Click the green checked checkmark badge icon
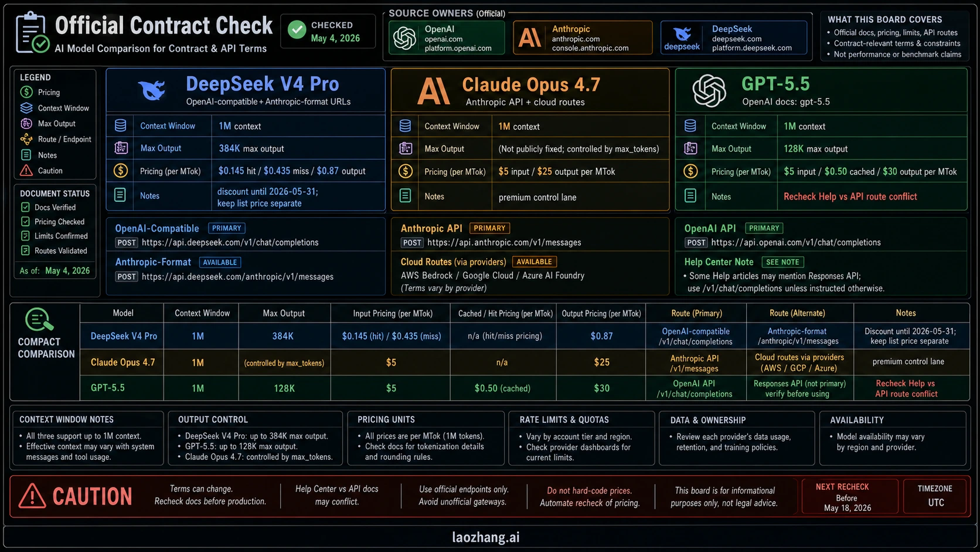The image size is (980, 552). click(x=297, y=30)
